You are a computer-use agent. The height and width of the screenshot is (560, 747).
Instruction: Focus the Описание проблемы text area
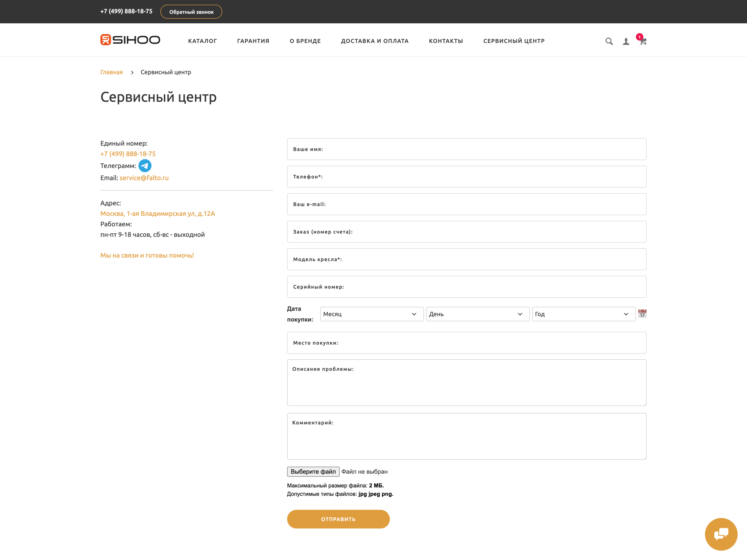466,382
